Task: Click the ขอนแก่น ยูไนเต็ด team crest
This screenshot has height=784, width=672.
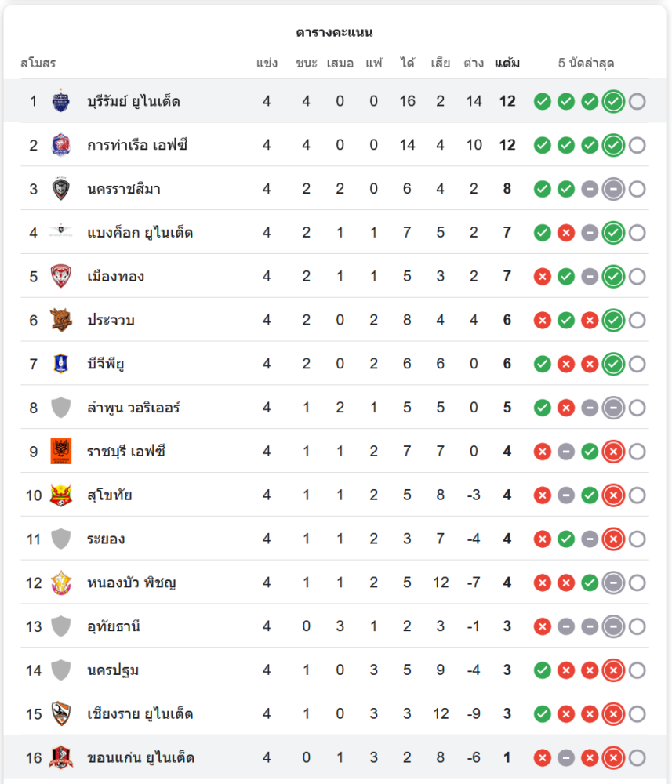Action: 60,757
